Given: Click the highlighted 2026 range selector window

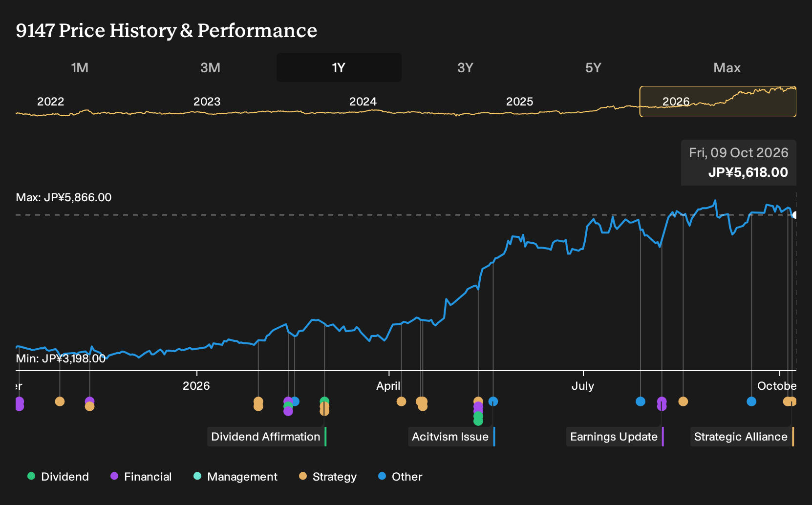Looking at the screenshot, I should click(x=718, y=102).
